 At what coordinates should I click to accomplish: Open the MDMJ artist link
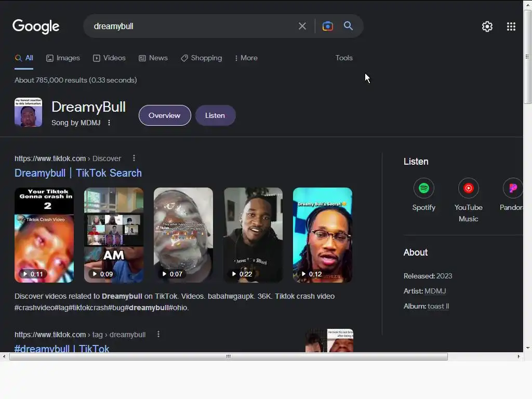tap(435, 291)
